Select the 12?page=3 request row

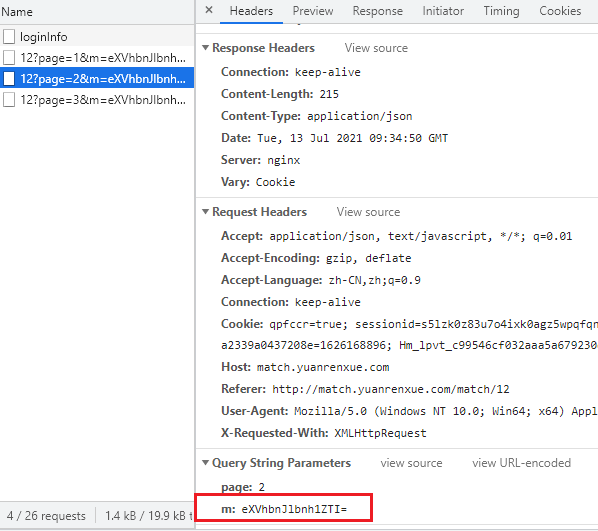click(x=97, y=100)
